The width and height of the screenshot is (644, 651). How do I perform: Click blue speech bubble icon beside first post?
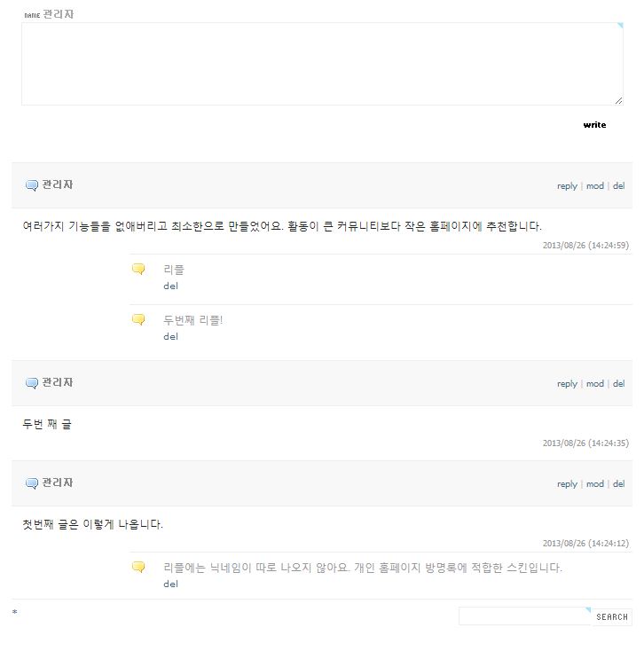point(32,185)
